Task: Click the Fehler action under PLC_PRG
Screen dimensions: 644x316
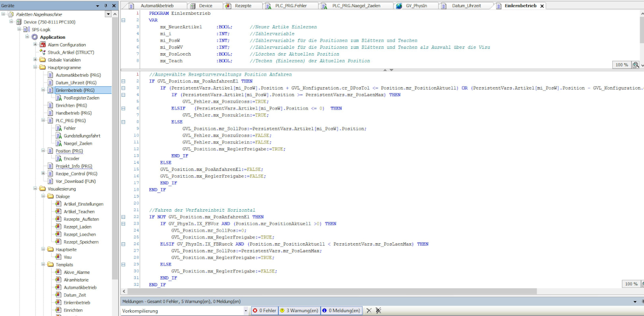Action: coord(69,128)
